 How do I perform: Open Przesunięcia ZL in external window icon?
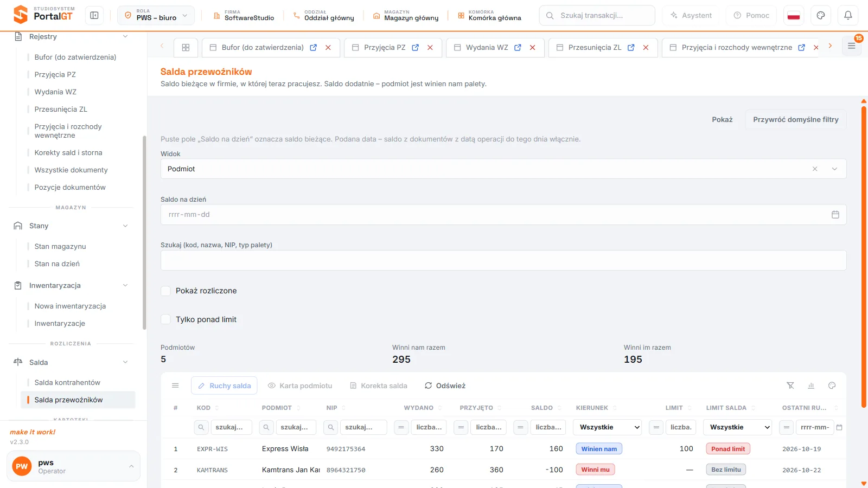631,48
